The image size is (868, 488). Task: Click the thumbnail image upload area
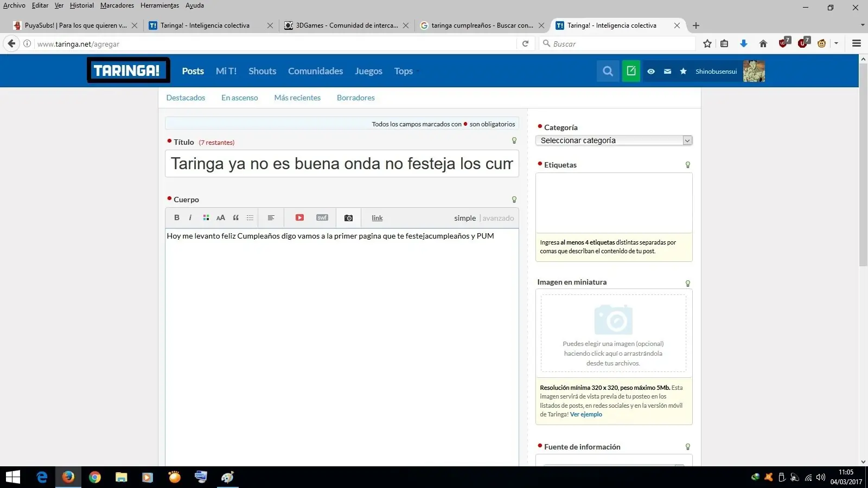pyautogui.click(x=614, y=332)
